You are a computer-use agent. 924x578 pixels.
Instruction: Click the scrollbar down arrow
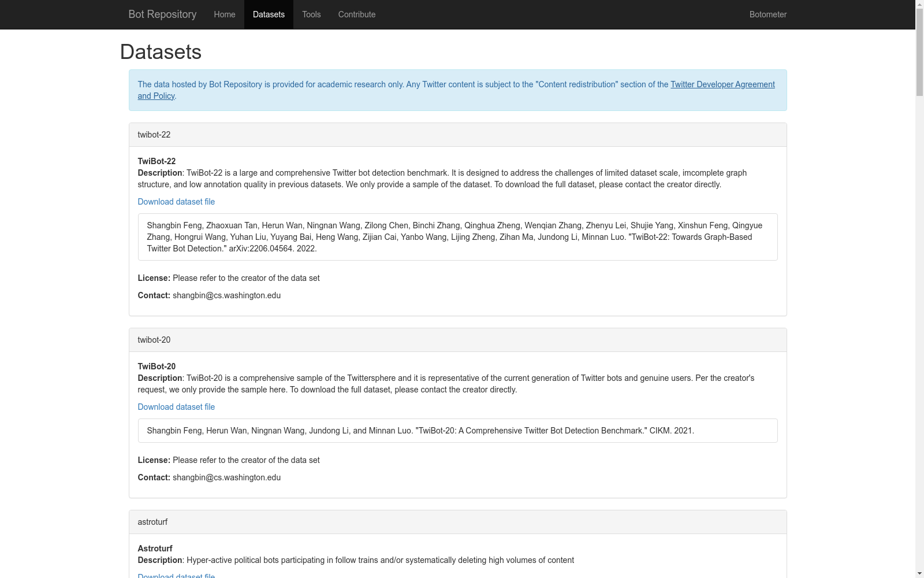pyautogui.click(x=919, y=573)
